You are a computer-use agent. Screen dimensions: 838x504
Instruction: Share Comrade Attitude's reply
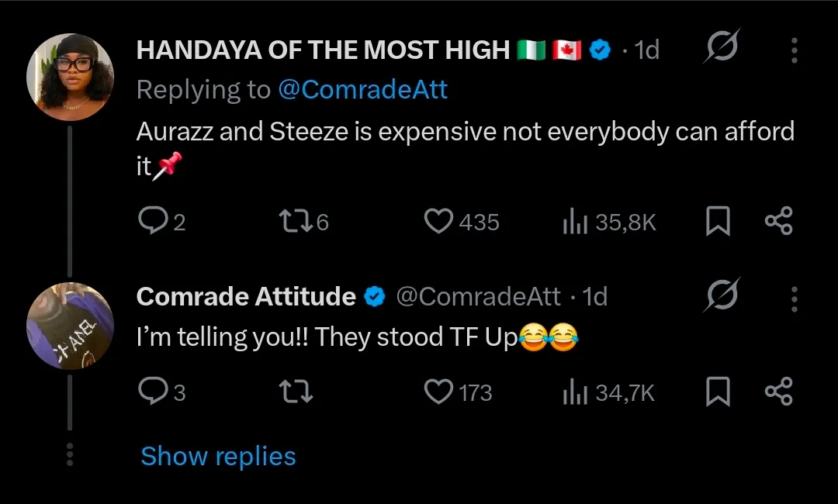point(778,392)
